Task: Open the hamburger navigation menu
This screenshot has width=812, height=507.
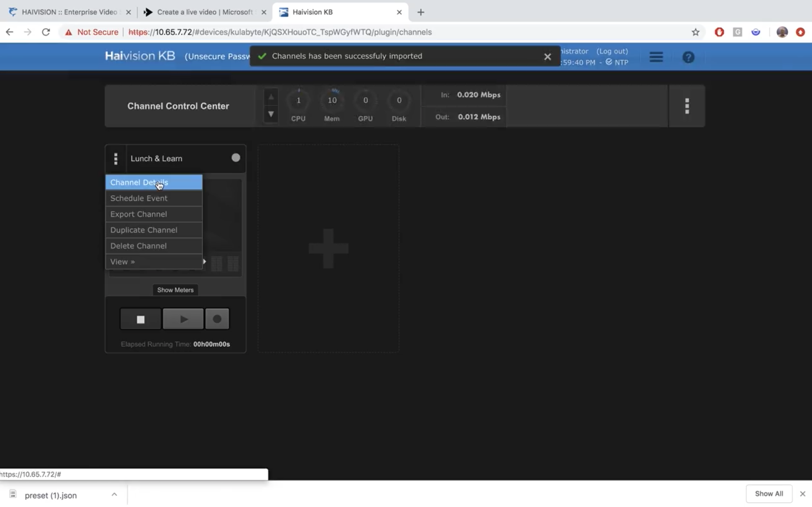Action: click(656, 57)
